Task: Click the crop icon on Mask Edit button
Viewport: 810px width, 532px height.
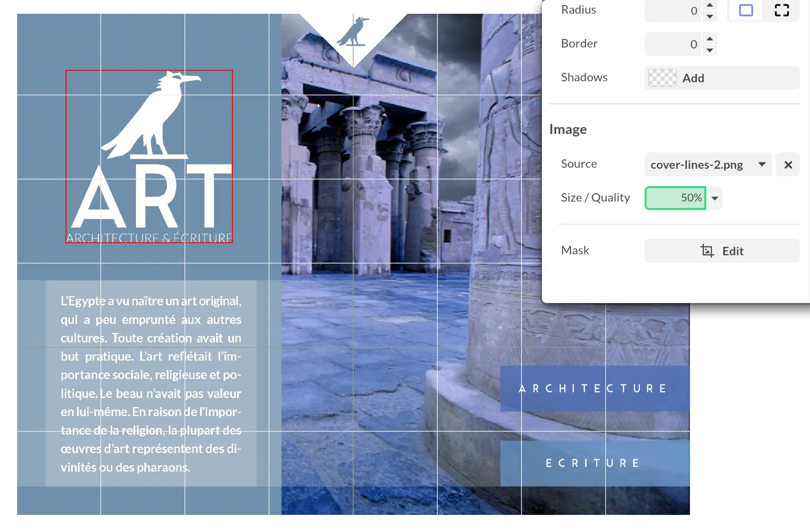Action: pyautogui.click(x=707, y=251)
